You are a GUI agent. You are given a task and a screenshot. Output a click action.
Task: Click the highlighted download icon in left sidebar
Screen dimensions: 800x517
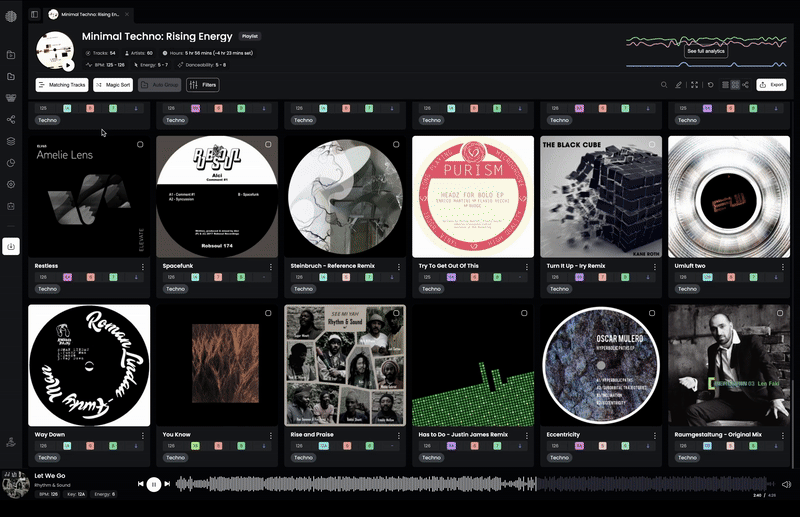11,246
